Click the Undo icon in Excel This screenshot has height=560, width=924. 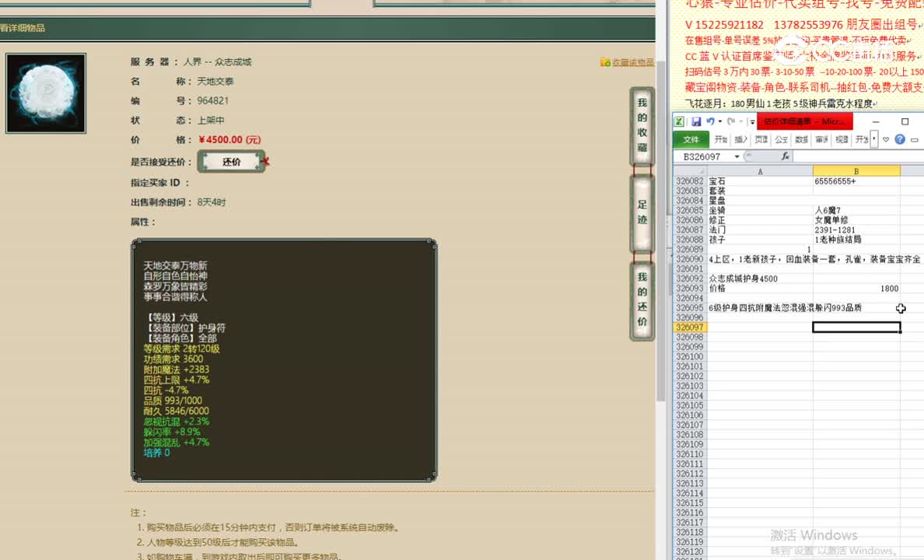[709, 121]
